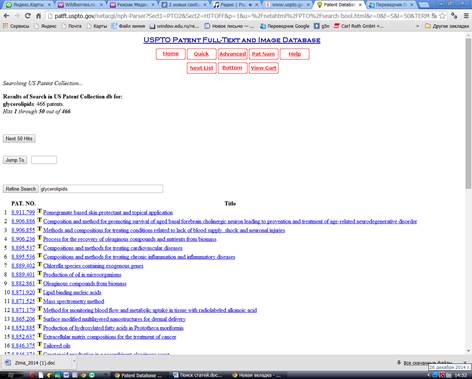Open the Переводчик Google bookmark
This screenshot has height=379, width=472.
point(285,26)
